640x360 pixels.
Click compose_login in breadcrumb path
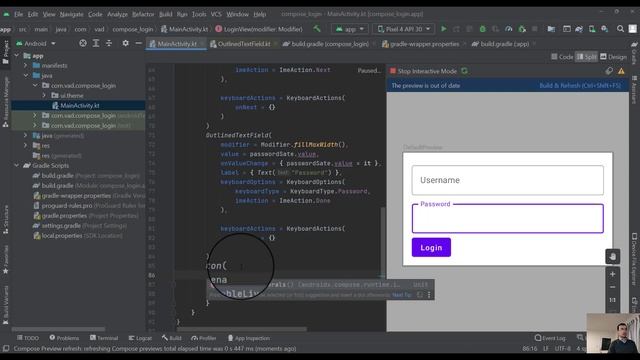click(x=133, y=29)
